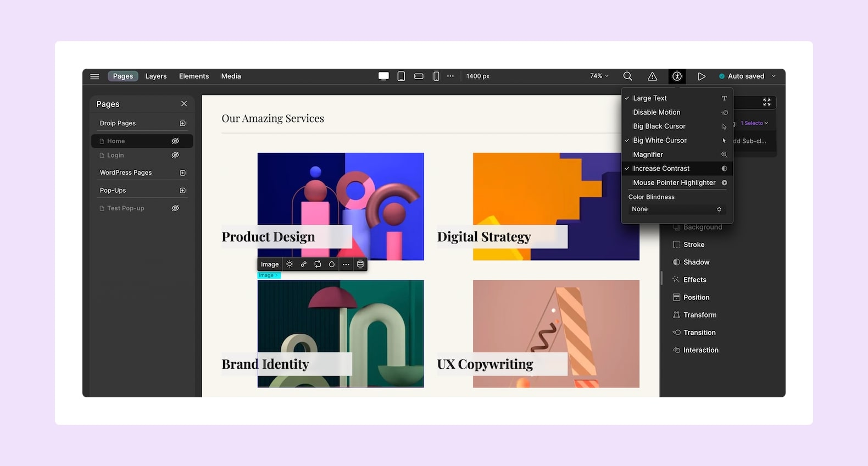
Task: Open the warning issues triangle icon
Action: (652, 76)
